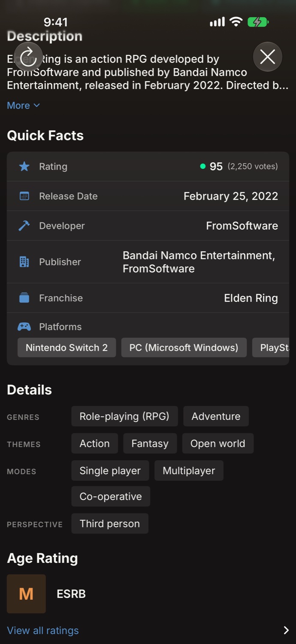Select the Fantasy theme tag
This screenshot has height=644, width=296.
(150, 444)
